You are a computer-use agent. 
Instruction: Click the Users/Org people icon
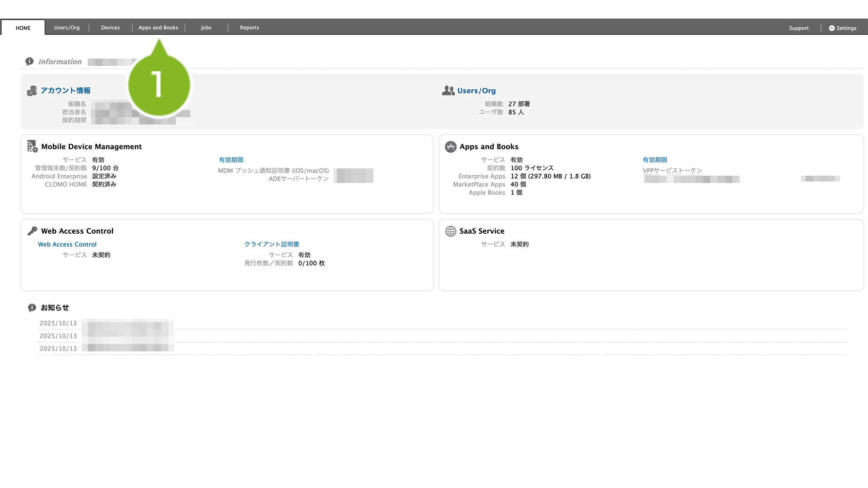pos(448,91)
